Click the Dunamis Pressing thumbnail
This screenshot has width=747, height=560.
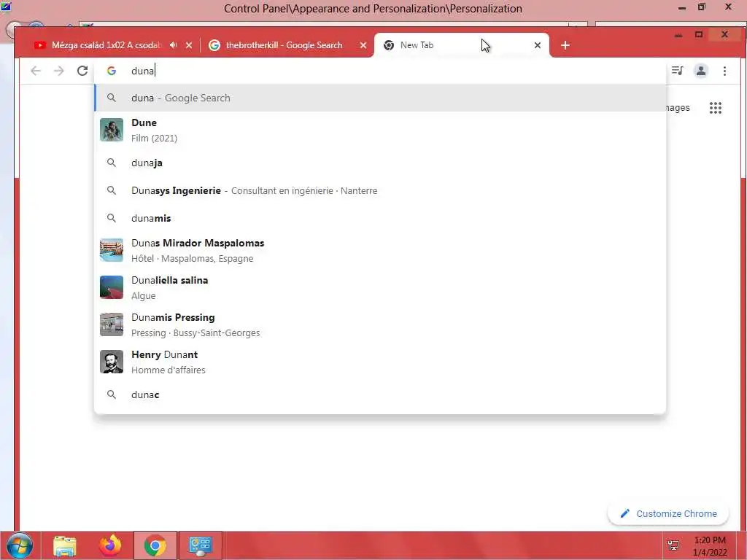[x=112, y=324]
